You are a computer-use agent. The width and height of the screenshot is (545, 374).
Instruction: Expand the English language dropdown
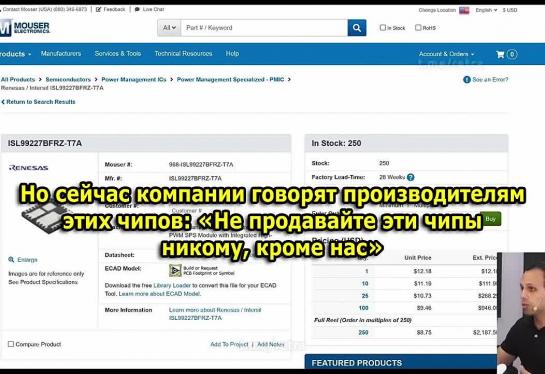(x=486, y=10)
